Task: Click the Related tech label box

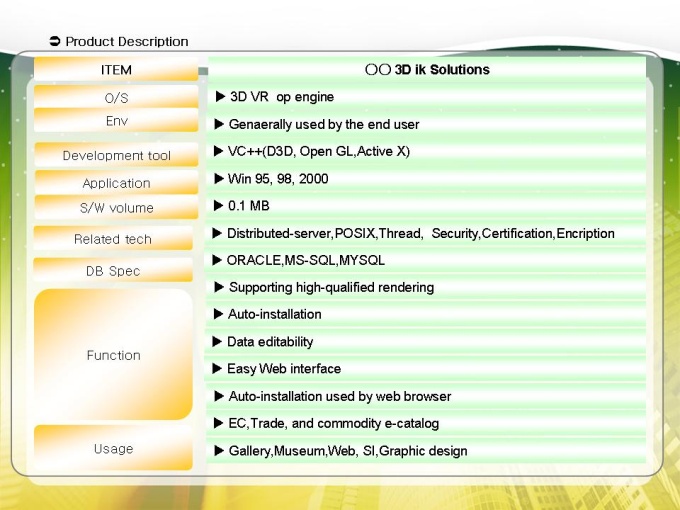Action: 113,239
